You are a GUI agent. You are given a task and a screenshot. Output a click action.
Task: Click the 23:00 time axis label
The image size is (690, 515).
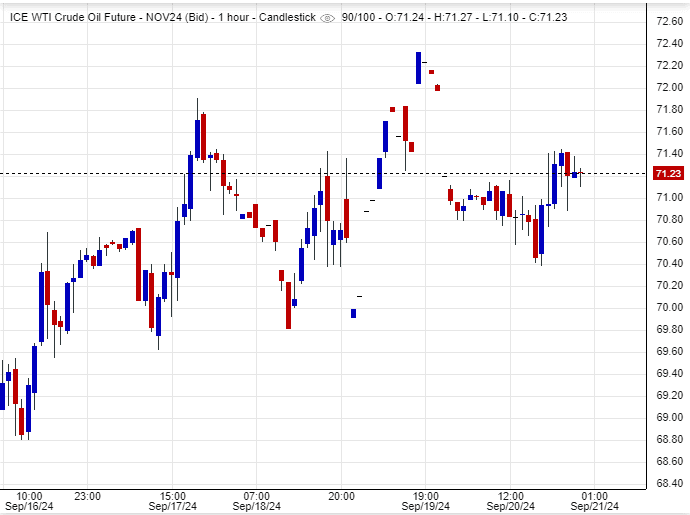[x=88, y=495]
